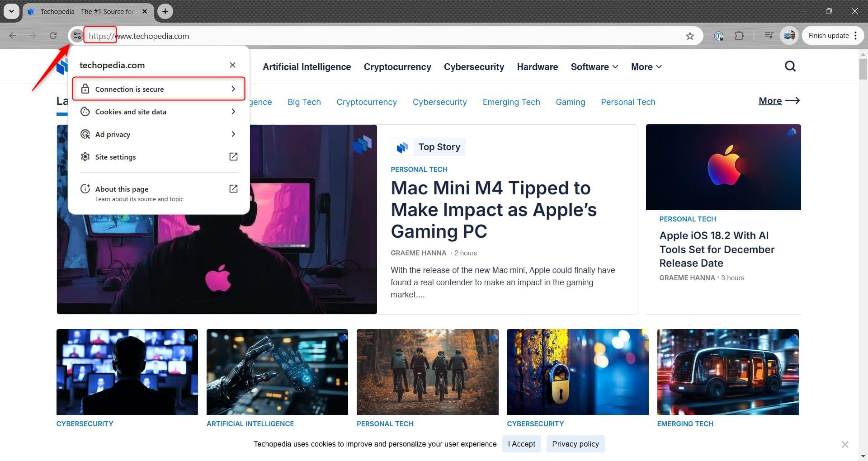
Task: Select the Big Tech category tab
Action: pyautogui.click(x=304, y=102)
